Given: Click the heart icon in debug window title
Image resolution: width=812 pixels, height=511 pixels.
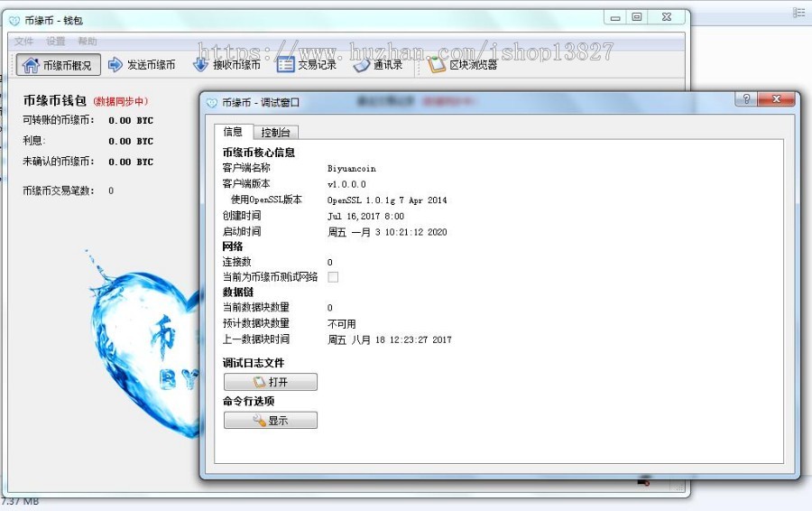Looking at the screenshot, I should click(211, 103).
